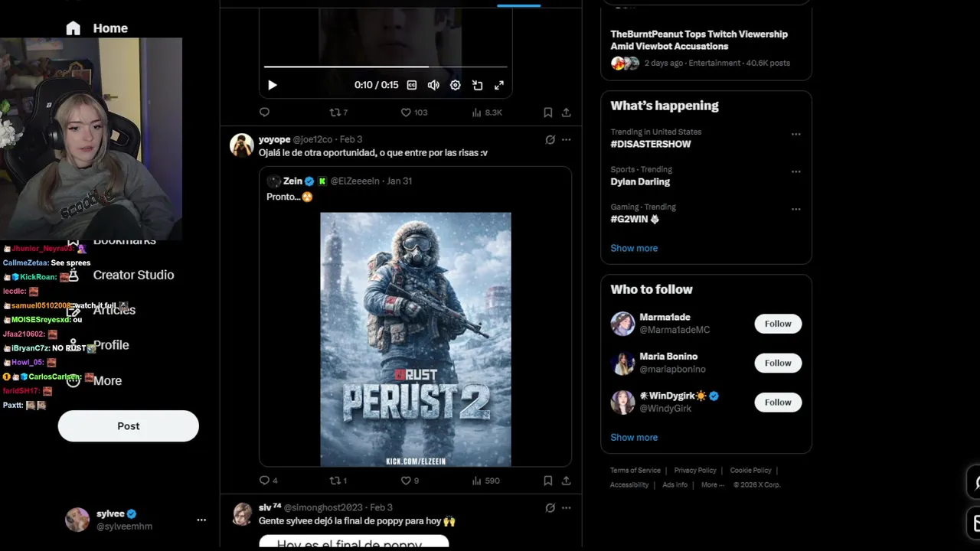
Task: Seek on video progress bar
Action: pyautogui.click(x=386, y=67)
